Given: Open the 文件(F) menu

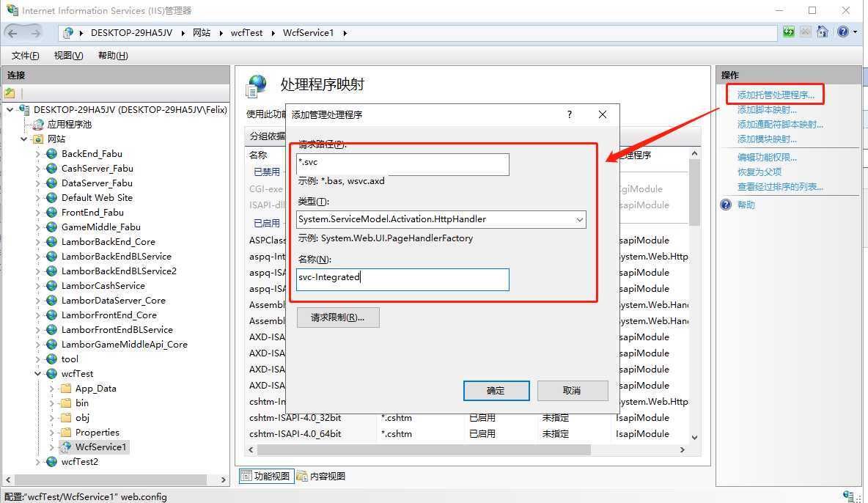Looking at the screenshot, I should [26, 56].
